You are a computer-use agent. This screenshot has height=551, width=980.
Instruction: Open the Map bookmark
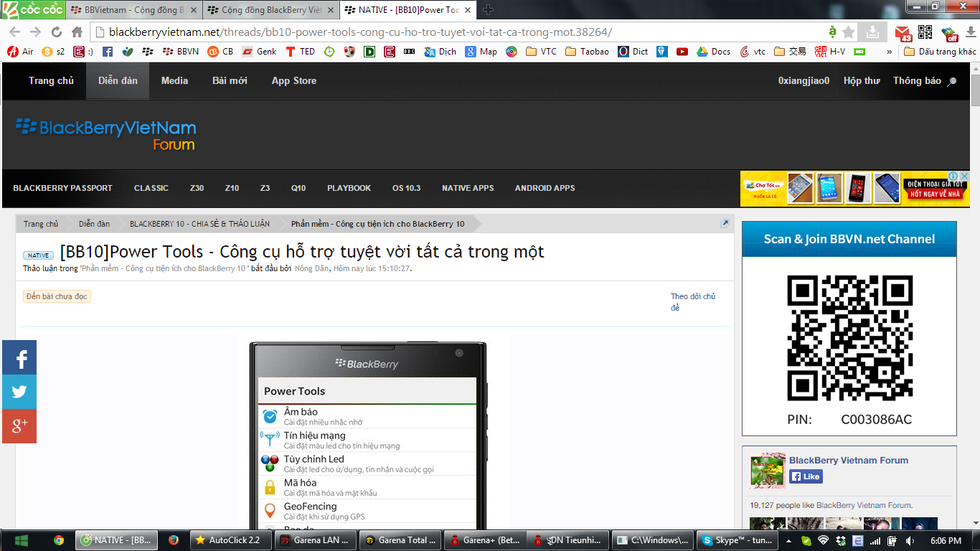click(x=481, y=52)
